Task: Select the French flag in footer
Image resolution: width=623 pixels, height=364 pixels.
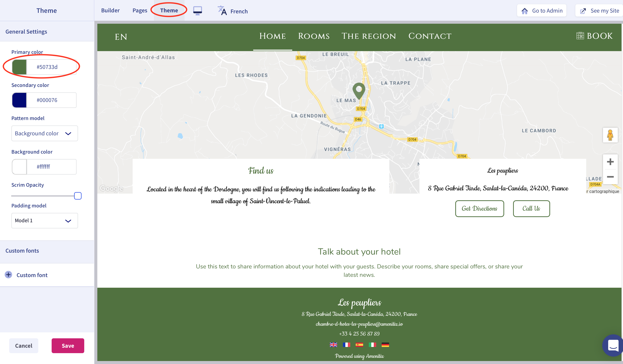Action: coord(346,345)
